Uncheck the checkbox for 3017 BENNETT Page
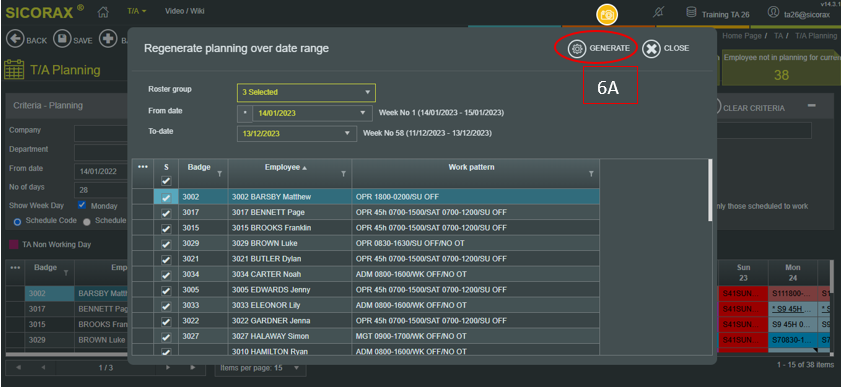 [x=166, y=213]
